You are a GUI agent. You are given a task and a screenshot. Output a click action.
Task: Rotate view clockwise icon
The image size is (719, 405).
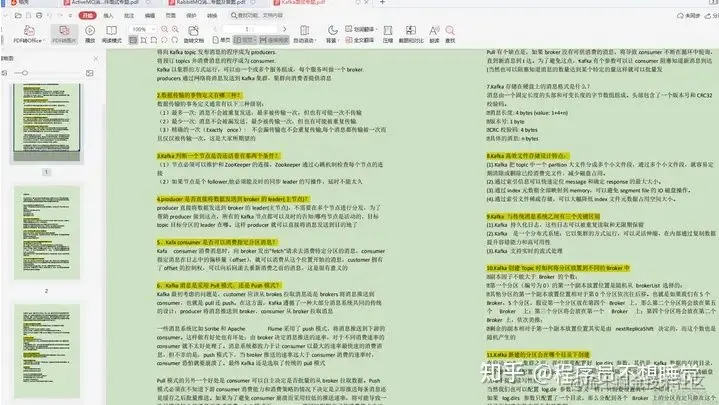[175, 40]
